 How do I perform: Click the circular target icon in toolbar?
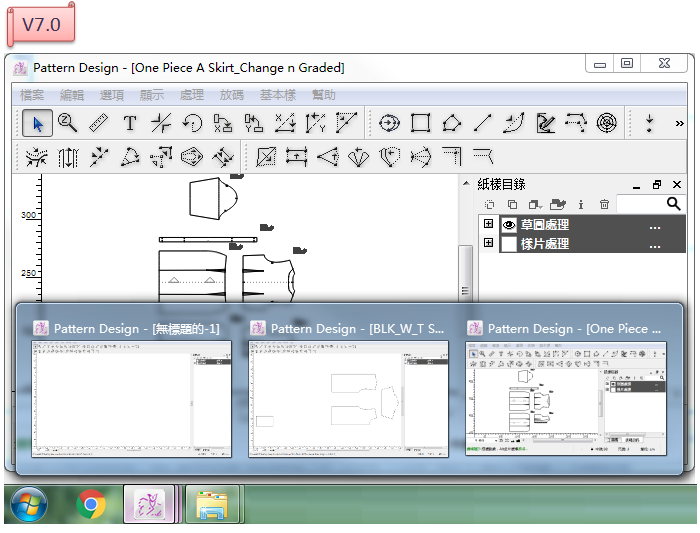607,123
